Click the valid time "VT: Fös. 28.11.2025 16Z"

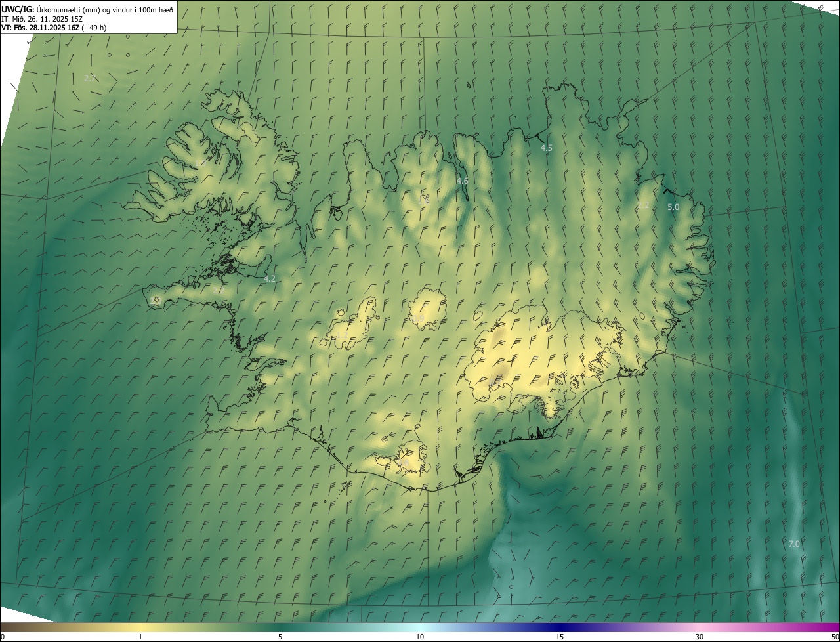[x=41, y=28]
